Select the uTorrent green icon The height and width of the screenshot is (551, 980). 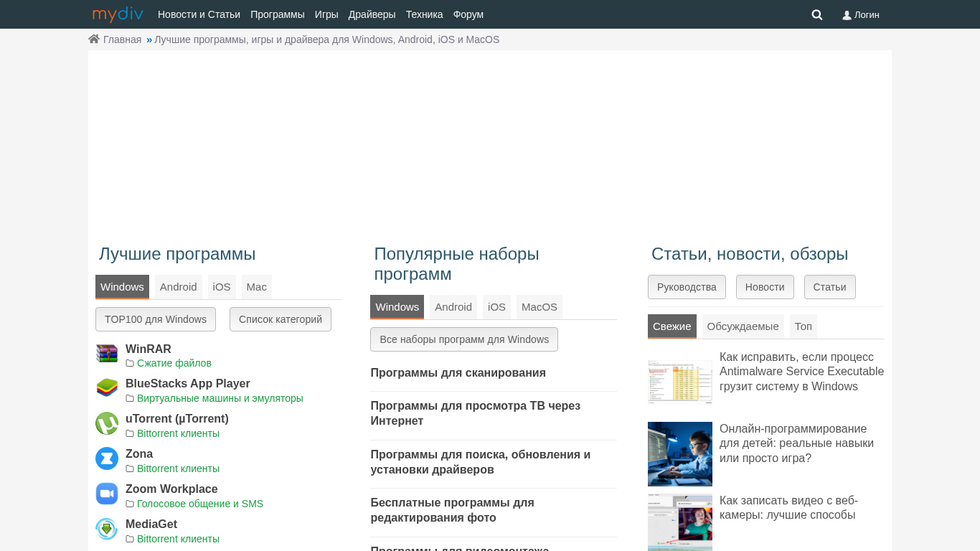tap(107, 423)
